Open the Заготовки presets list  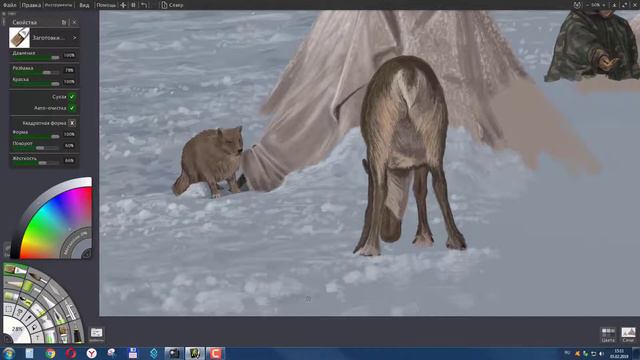click(48, 38)
